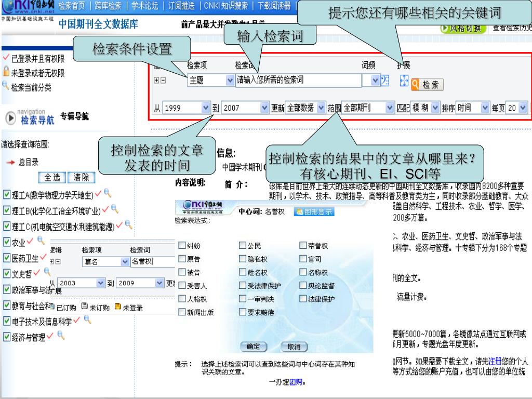Click the navigation play arrow icon
Screen dimensions: 532x399
coord(10,118)
